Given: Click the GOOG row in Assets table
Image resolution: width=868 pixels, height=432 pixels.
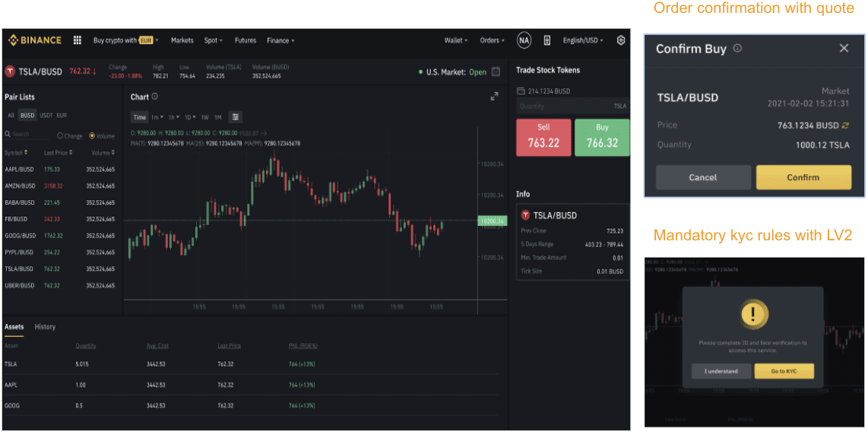Looking at the screenshot, I should pyautogui.click(x=251, y=405).
